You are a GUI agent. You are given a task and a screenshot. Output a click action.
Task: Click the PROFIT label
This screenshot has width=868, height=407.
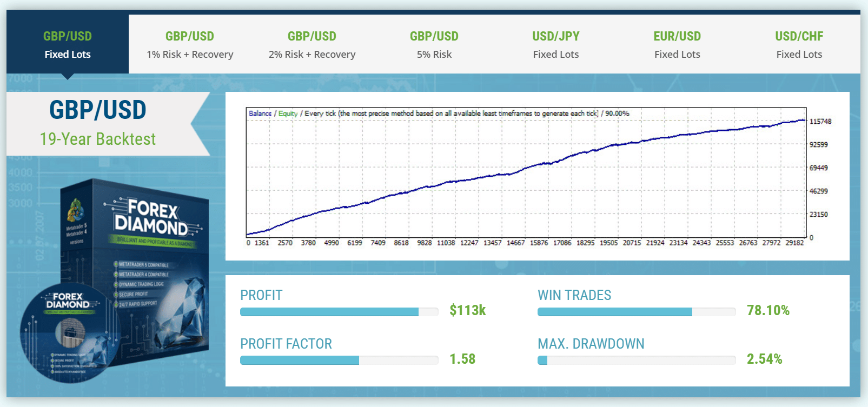tap(261, 295)
